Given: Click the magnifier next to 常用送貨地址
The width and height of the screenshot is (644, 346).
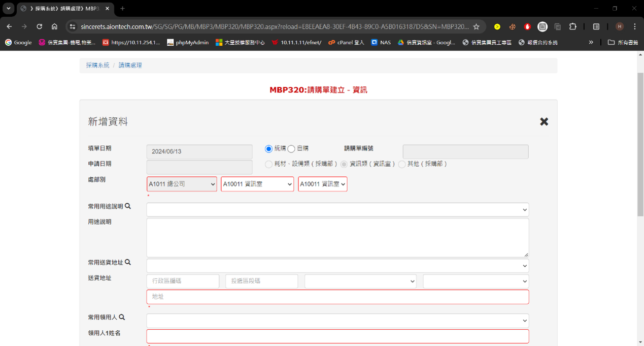Looking at the screenshot, I should point(128,262).
